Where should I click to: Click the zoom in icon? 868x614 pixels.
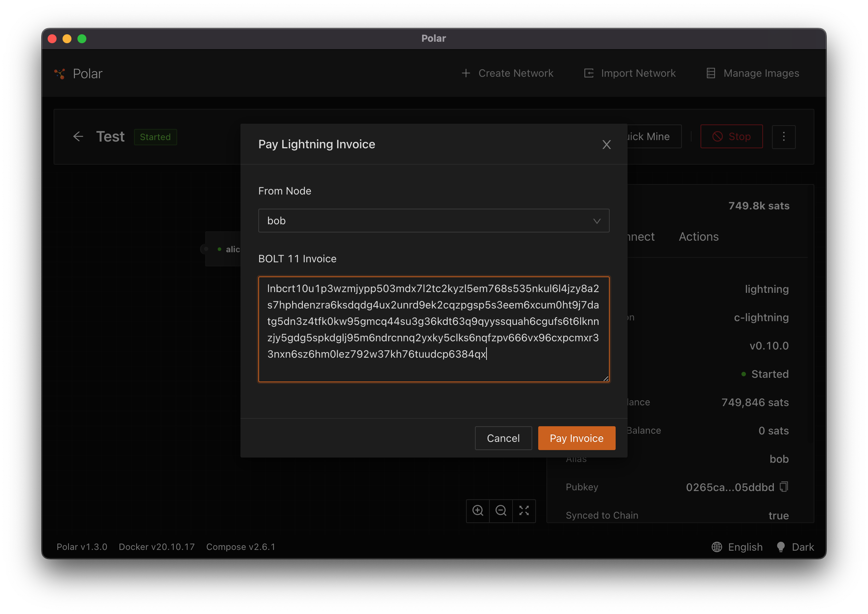(477, 510)
